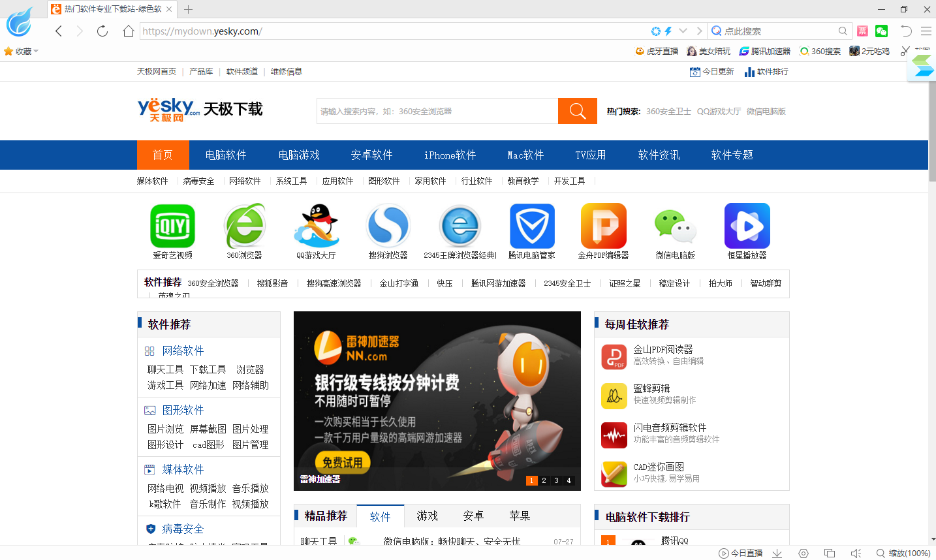This screenshot has height=560, width=936.
Task: Open the 虎牙直播 bookmark
Action: (x=657, y=51)
